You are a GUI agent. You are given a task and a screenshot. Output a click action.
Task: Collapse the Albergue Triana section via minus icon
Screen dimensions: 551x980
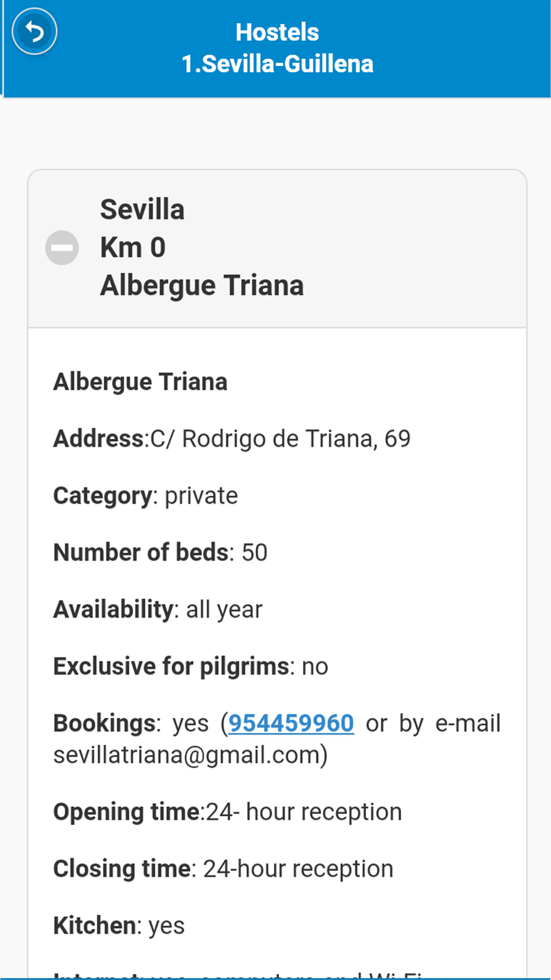click(62, 247)
